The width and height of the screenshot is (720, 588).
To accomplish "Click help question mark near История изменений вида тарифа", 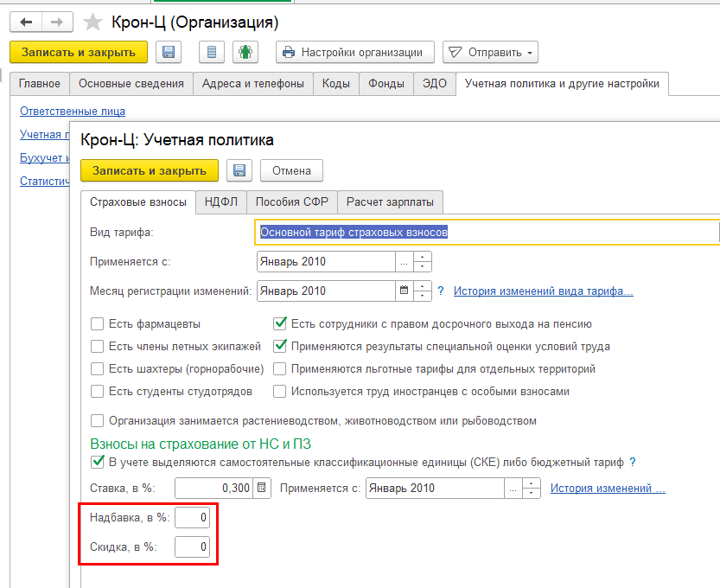I will [441, 291].
